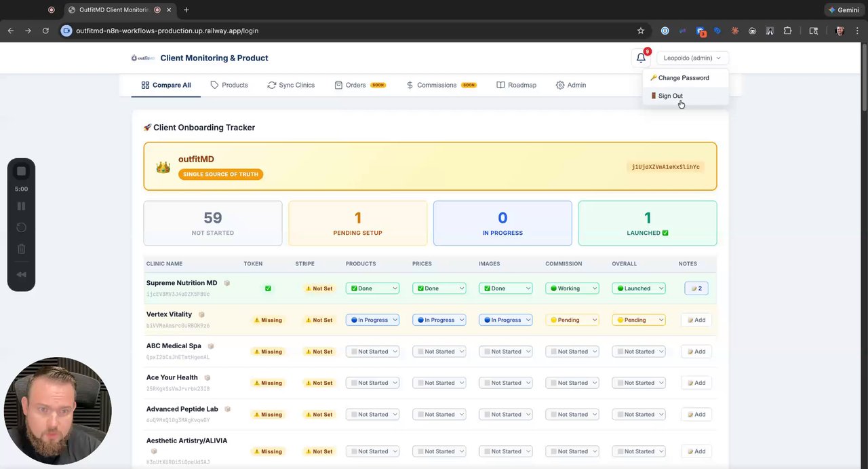Open Products dropdown for Supreme Nutrition MD
Viewport: 868px width, 469px height.
pos(372,288)
